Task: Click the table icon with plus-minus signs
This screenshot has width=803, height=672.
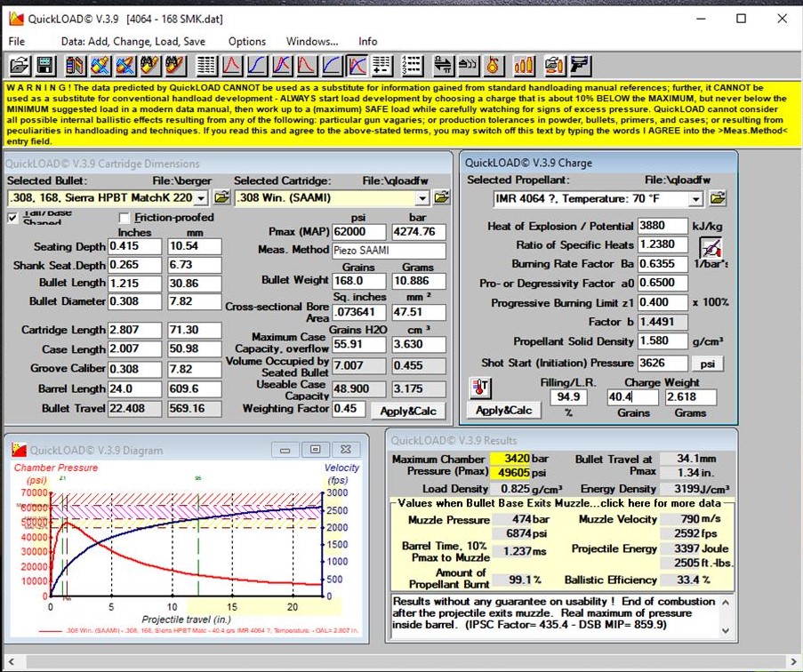Action: [382, 66]
